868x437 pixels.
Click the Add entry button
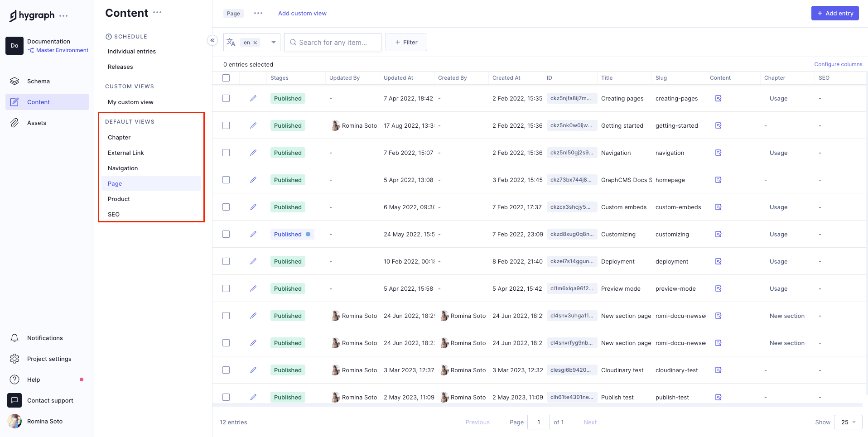tap(834, 13)
